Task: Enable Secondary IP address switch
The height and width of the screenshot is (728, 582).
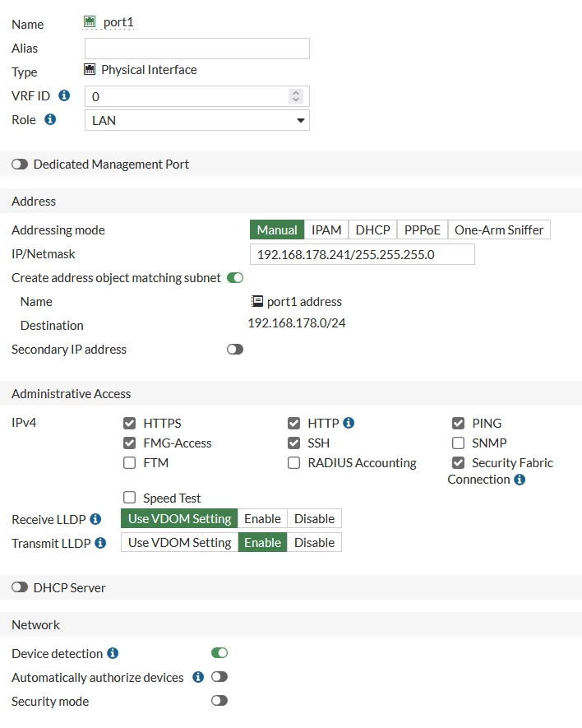Action: tap(235, 349)
